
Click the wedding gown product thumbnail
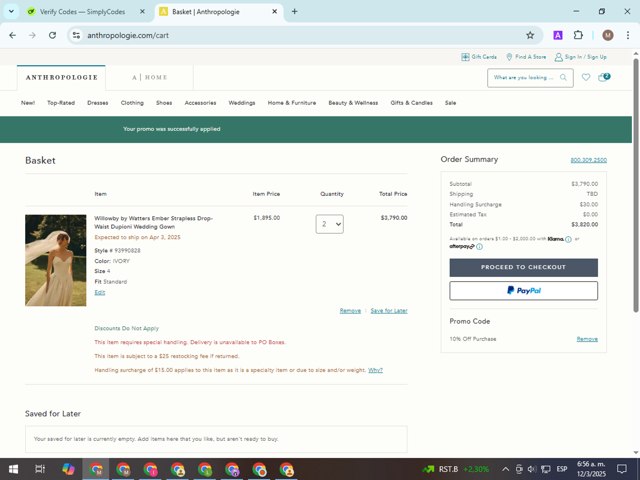(x=56, y=260)
